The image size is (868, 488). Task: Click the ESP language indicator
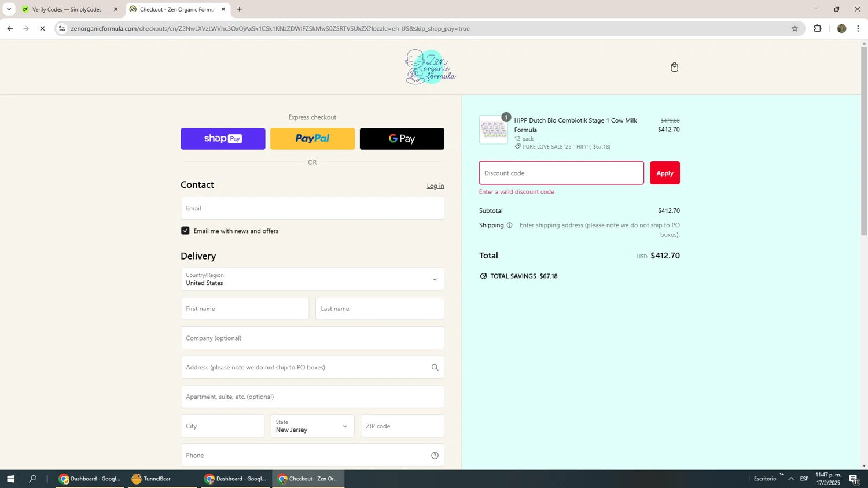point(804,479)
